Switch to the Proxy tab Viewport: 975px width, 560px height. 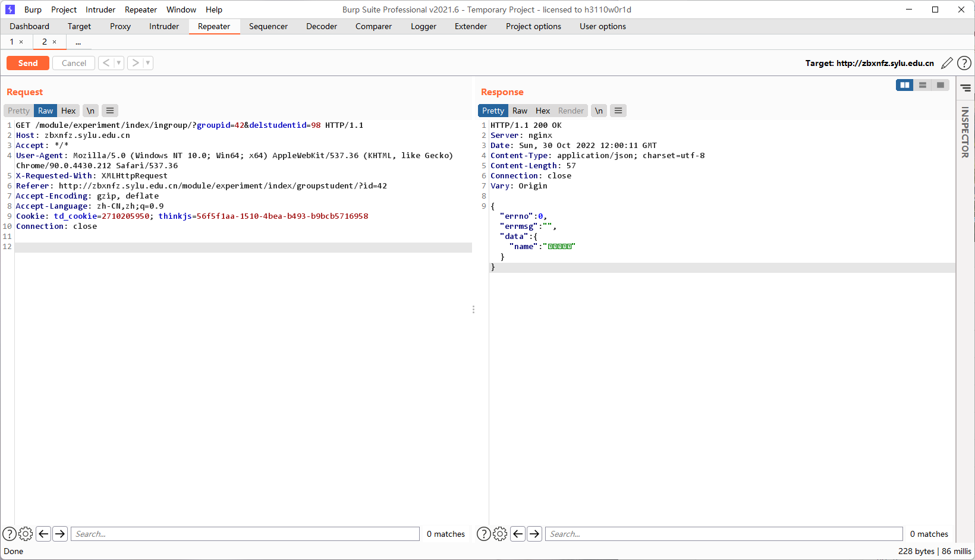(x=120, y=26)
